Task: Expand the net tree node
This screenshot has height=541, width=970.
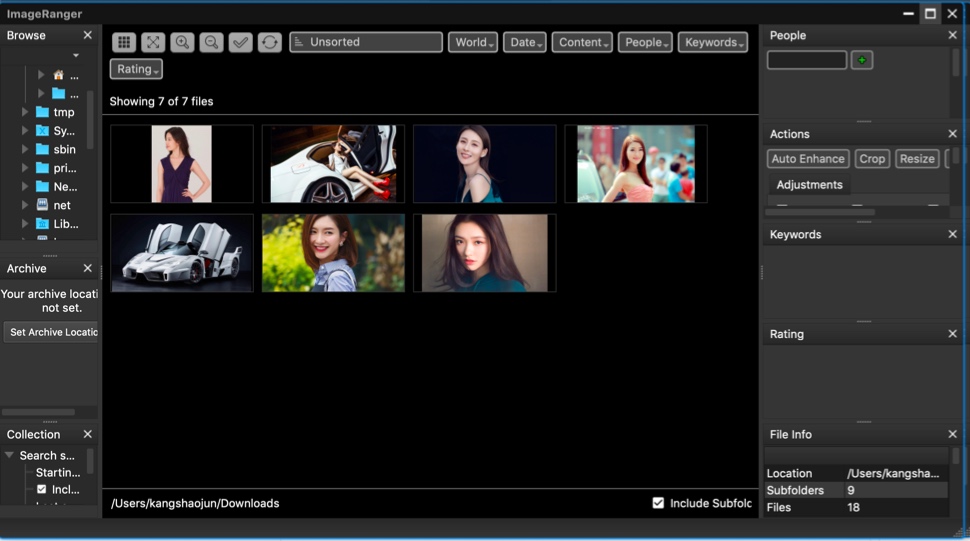Action: 25,205
